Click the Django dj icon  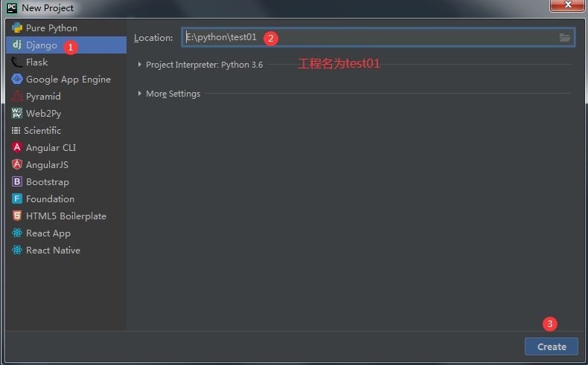coord(17,45)
